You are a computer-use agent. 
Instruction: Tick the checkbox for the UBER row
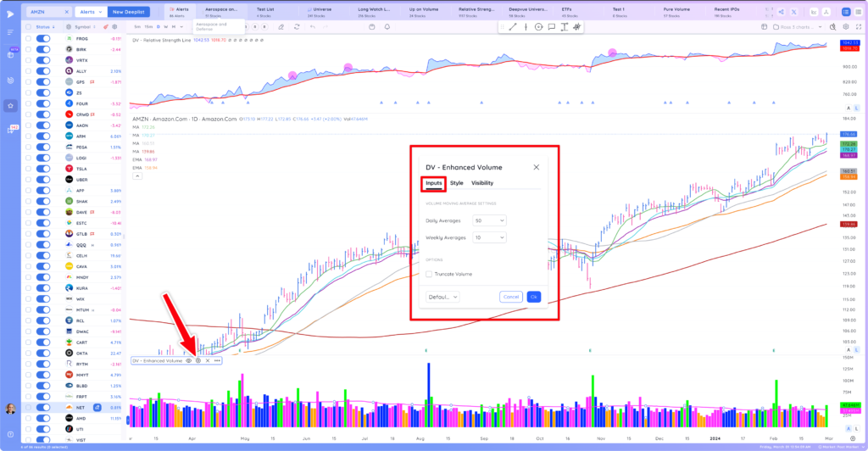28,179
